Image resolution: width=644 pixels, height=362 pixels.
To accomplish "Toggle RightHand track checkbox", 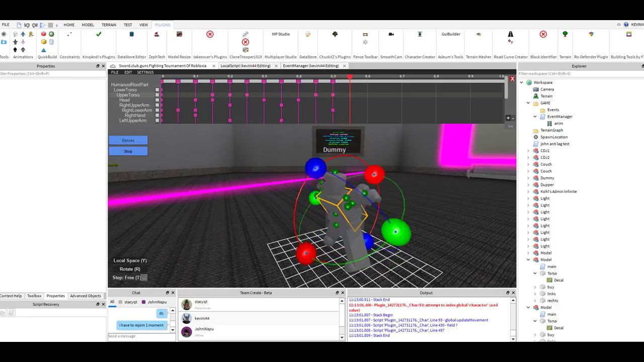I will click(157, 115).
